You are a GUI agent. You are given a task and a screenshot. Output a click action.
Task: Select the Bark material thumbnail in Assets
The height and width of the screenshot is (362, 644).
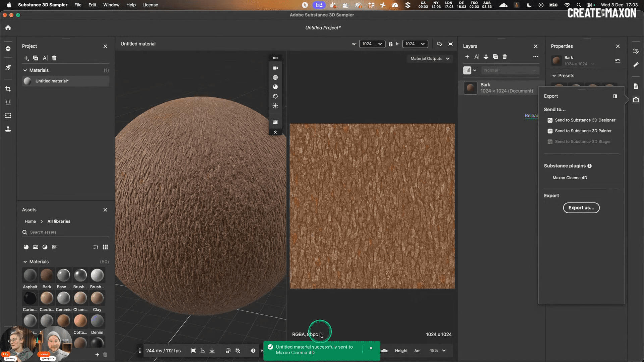(47, 275)
